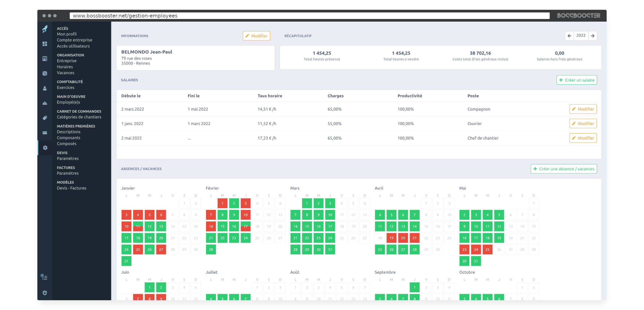Modify the Ouvrier salary row
The image size is (644, 310).
[x=583, y=124]
